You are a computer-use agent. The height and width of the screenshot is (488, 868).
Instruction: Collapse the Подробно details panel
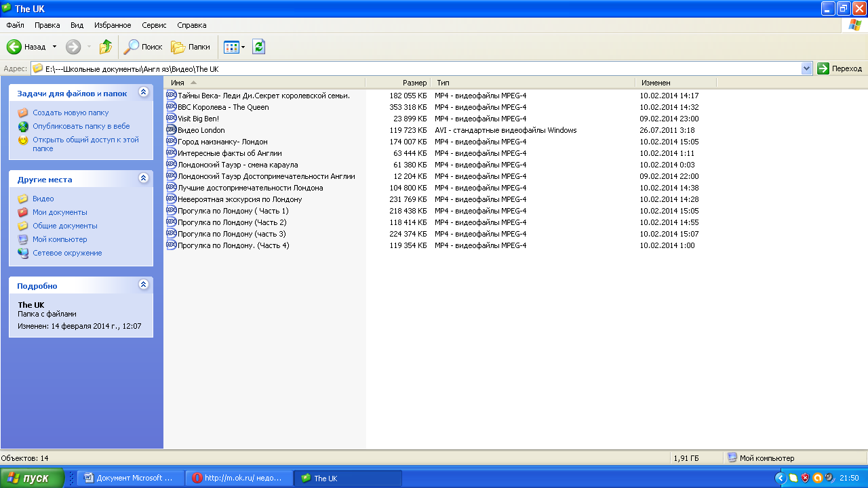tap(143, 285)
